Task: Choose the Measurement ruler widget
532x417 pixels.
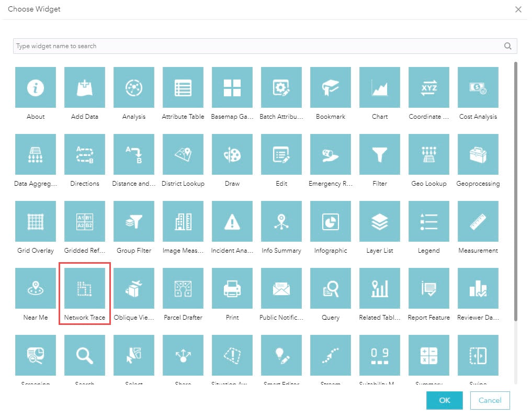Action: 478,221
